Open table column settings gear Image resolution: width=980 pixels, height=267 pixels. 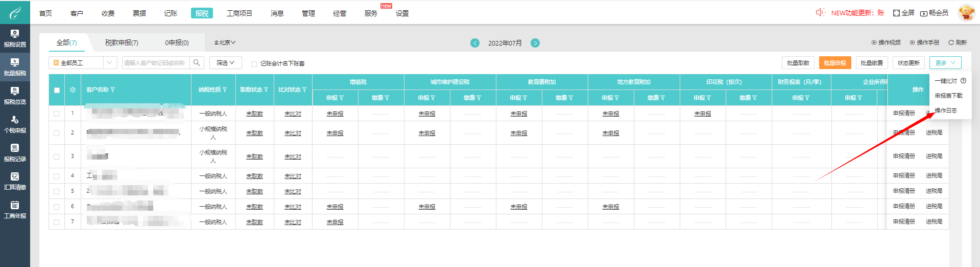click(x=73, y=90)
